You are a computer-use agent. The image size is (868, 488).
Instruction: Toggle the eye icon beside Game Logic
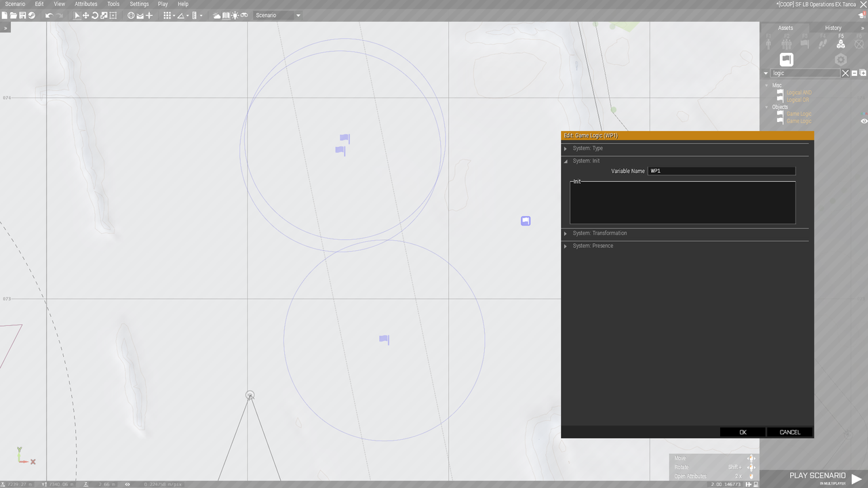pos(864,121)
